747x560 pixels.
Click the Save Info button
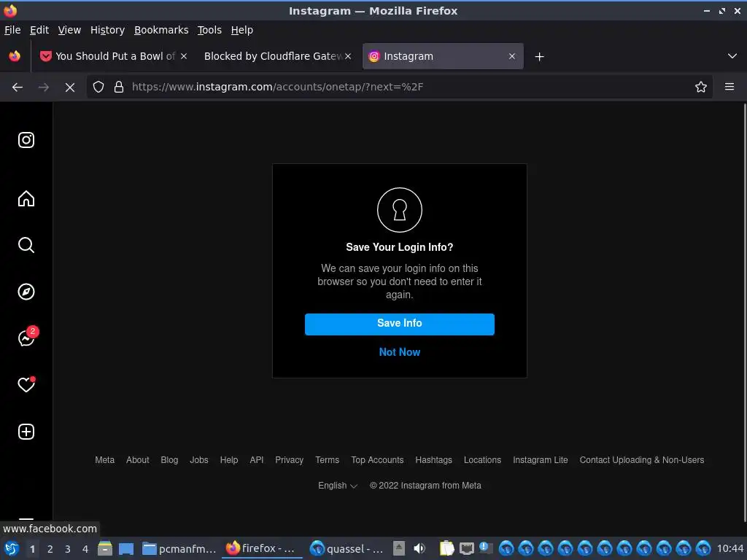coord(399,324)
